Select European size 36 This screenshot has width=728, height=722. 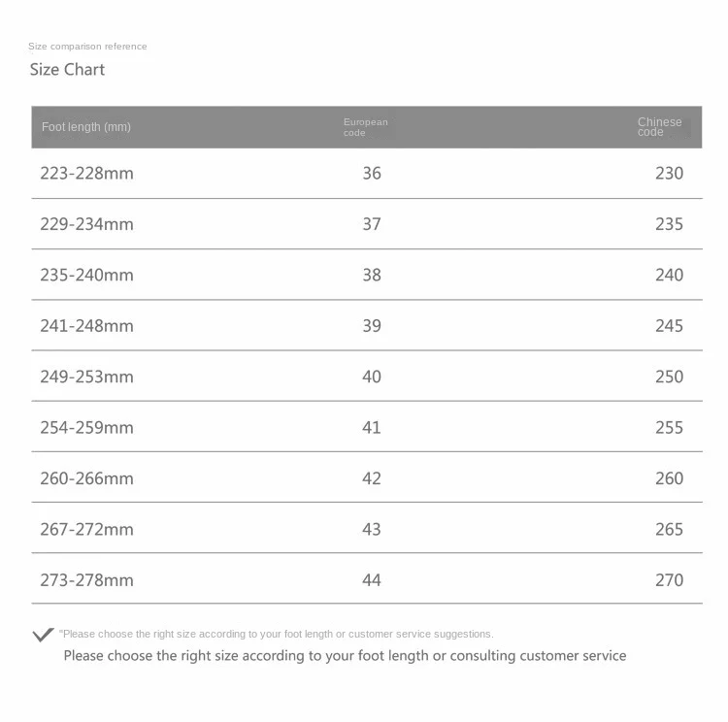[372, 173]
